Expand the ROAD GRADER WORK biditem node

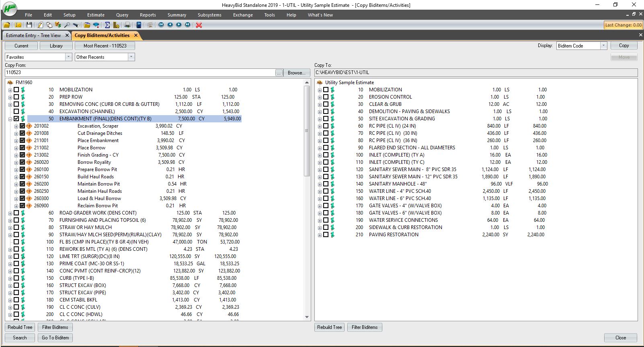[x=10, y=213]
